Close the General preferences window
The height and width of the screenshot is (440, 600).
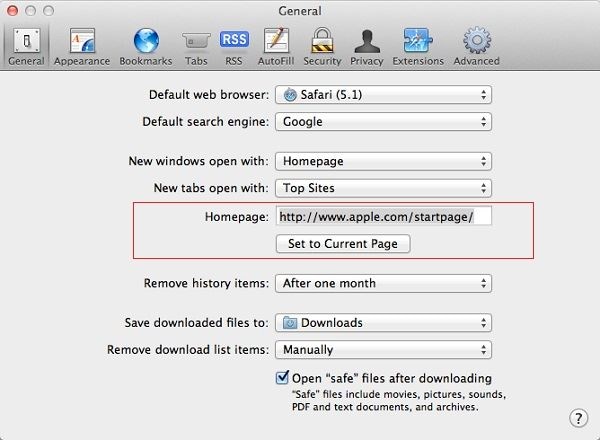tap(13, 11)
